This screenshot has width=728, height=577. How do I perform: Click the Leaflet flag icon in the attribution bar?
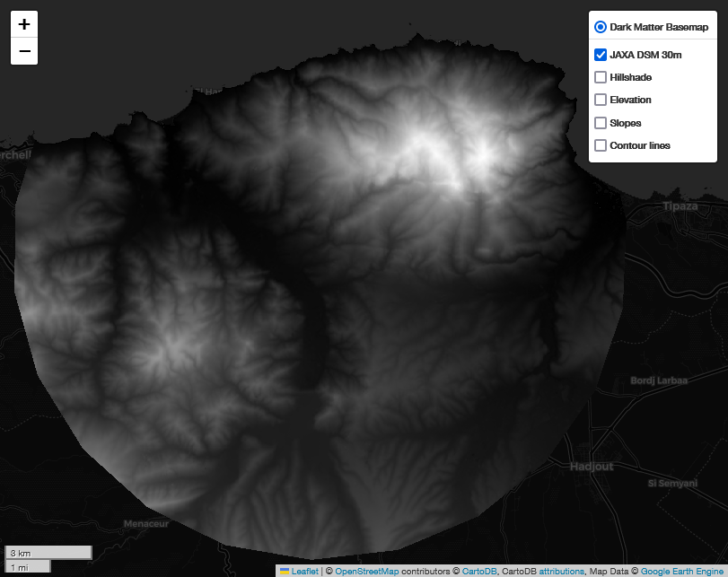click(287, 571)
